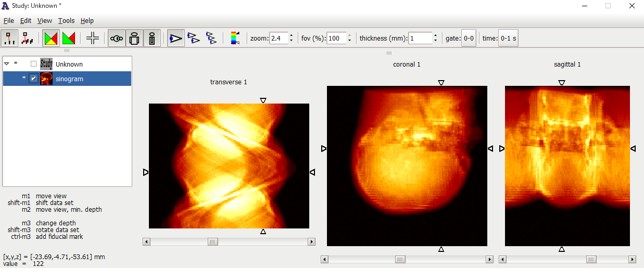The width and height of the screenshot is (644, 268).
Task: Click the thickness (mm) input field
Action: 420,38
